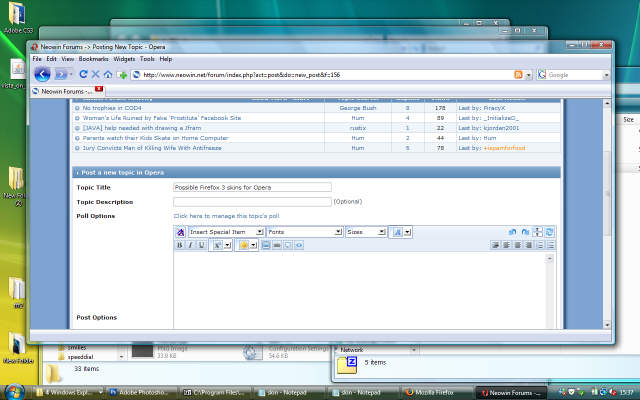Go to home page via house icon

click(x=108, y=74)
